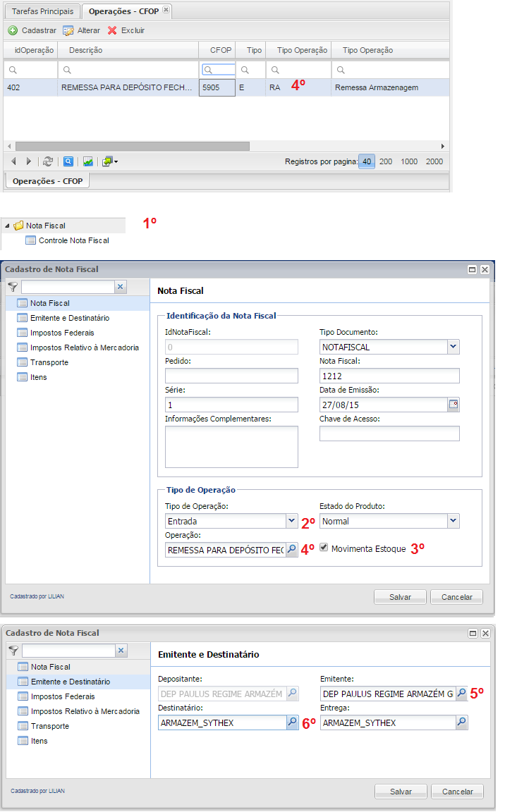The image size is (505, 812).
Task: Maximize the first Cadastro de Nota Fiscal window
Action: (472, 270)
